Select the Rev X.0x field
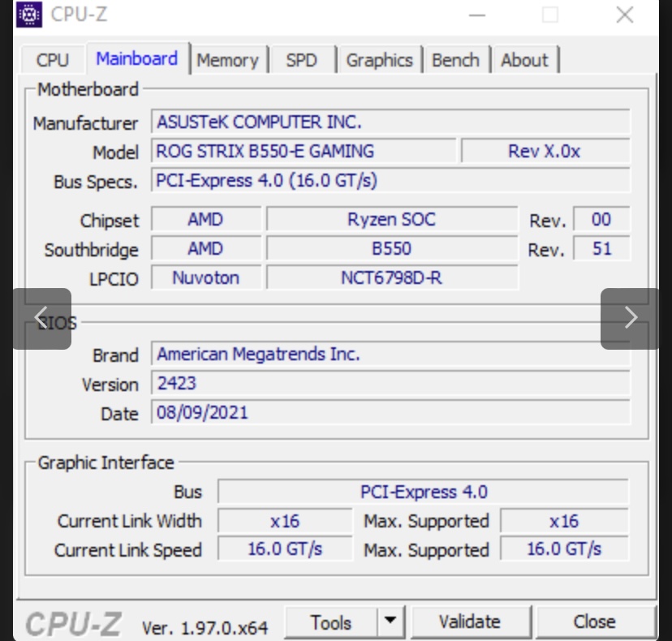This screenshot has height=641, width=672. pos(545,151)
